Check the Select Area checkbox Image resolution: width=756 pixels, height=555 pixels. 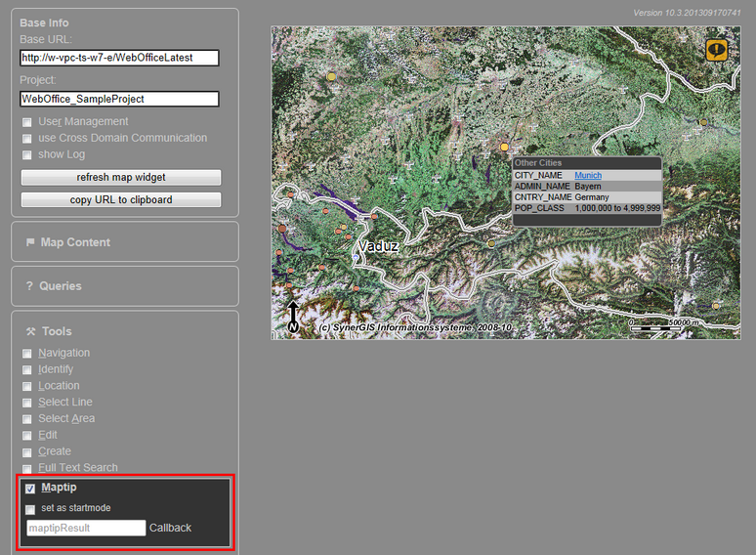click(x=27, y=419)
